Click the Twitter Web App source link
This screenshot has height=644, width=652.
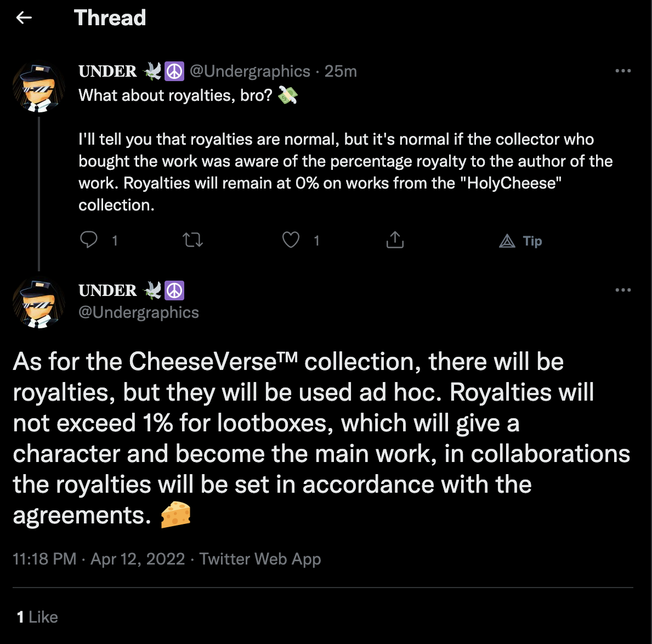(260, 559)
